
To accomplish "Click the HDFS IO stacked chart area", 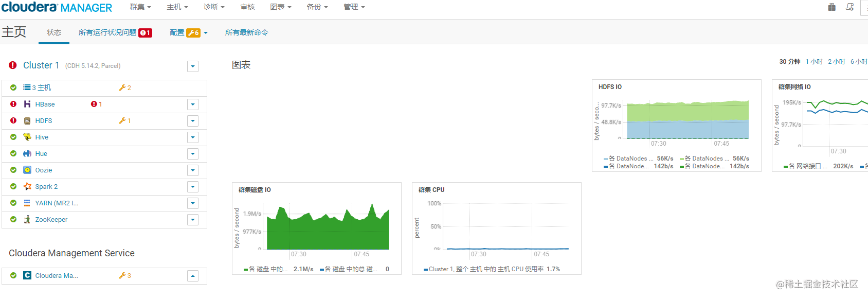I will 688,119.
